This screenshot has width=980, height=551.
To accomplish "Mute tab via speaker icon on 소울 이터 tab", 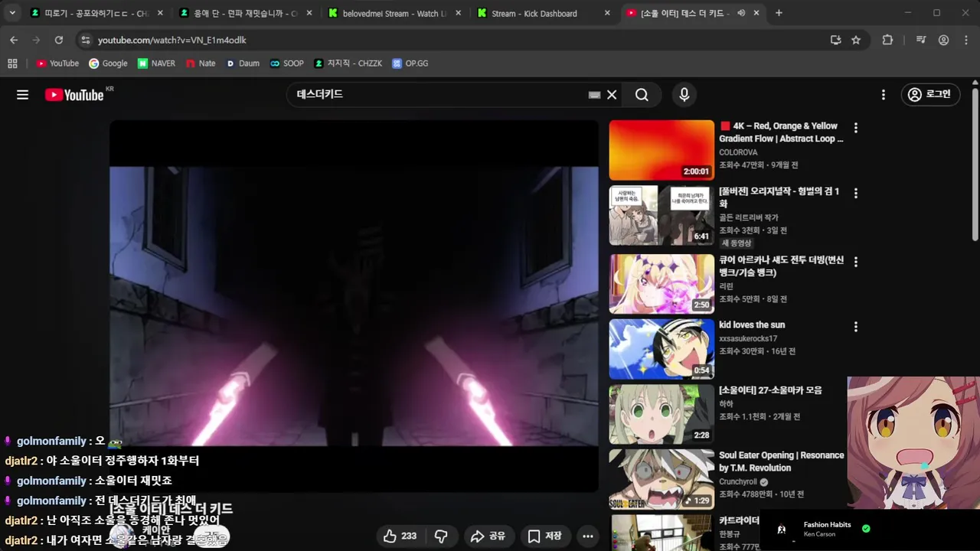I will 741,13.
